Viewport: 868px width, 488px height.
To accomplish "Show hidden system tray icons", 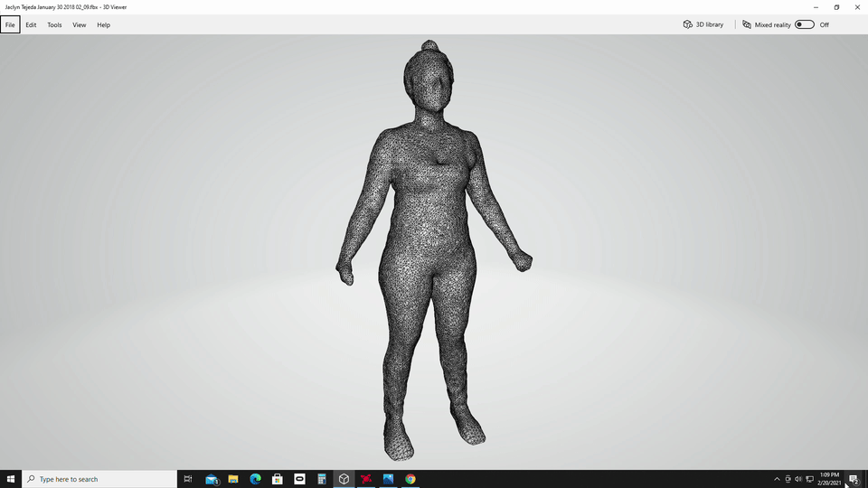I will [x=777, y=479].
